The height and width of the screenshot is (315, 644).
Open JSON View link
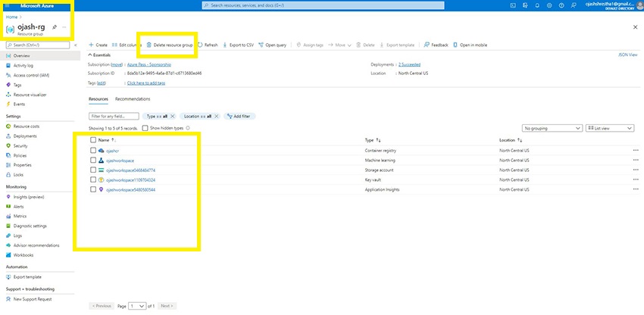(627, 55)
